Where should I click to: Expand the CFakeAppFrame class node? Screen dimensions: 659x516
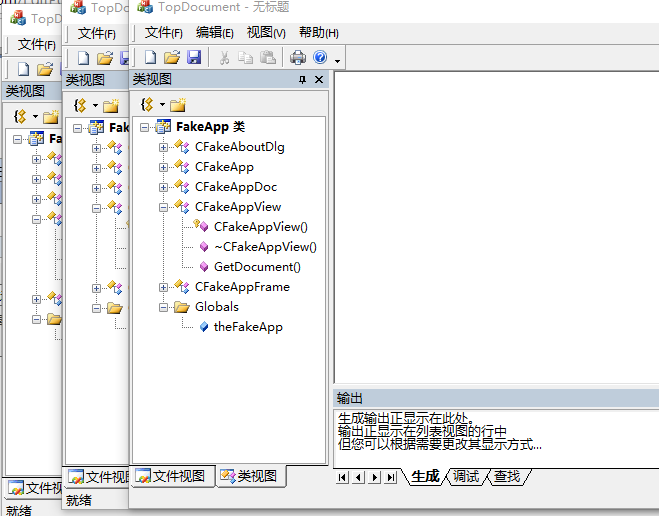[163, 287]
